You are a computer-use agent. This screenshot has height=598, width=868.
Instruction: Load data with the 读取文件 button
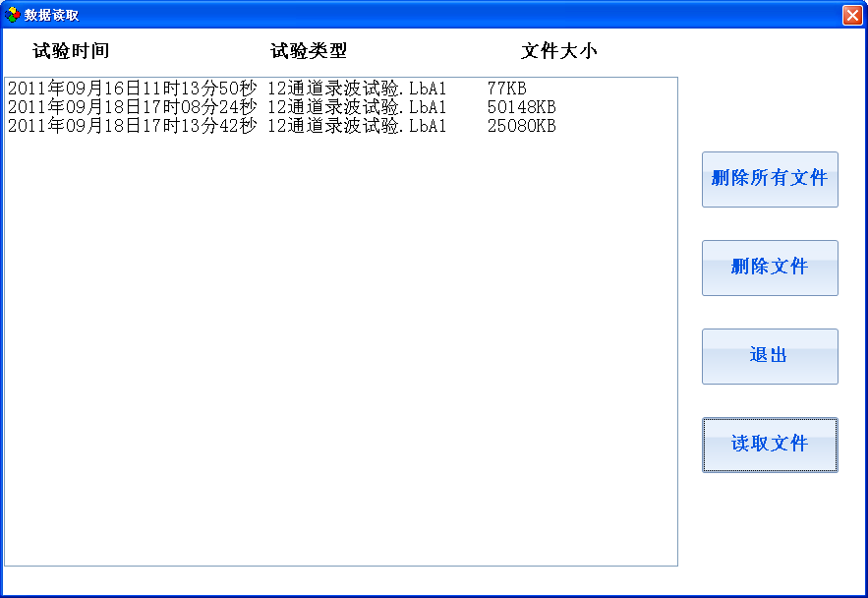[x=770, y=446]
